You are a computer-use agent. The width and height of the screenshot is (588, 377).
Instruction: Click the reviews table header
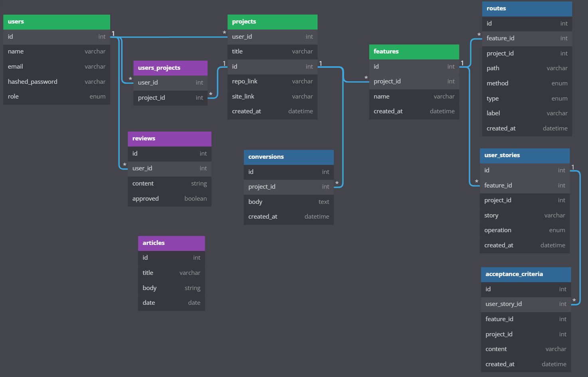169,138
